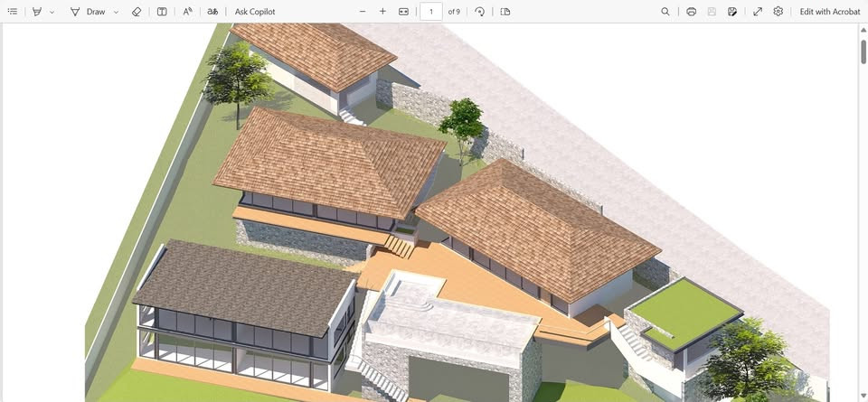
Task: Click the vertical scrollbar thumb
Action: (x=863, y=51)
